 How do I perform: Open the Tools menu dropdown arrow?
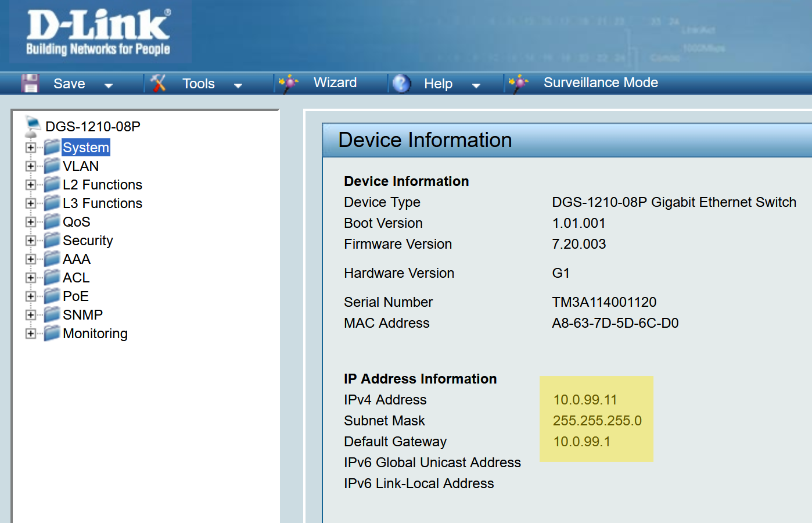pos(238,85)
